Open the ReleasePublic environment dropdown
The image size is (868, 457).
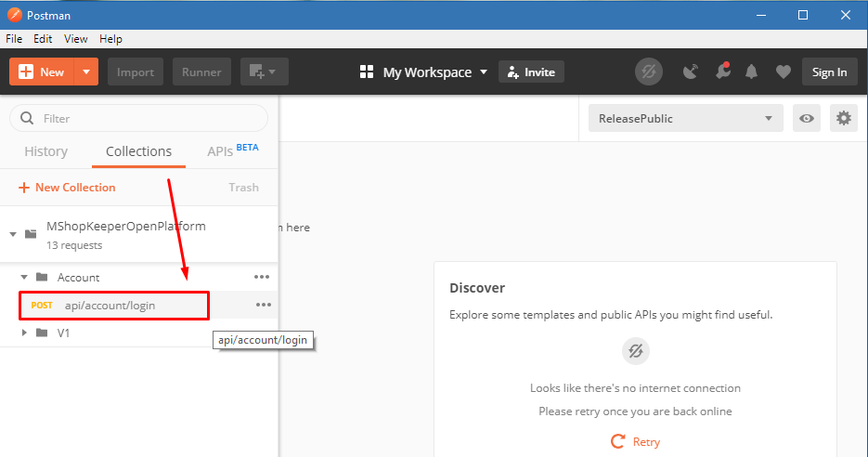coord(686,118)
